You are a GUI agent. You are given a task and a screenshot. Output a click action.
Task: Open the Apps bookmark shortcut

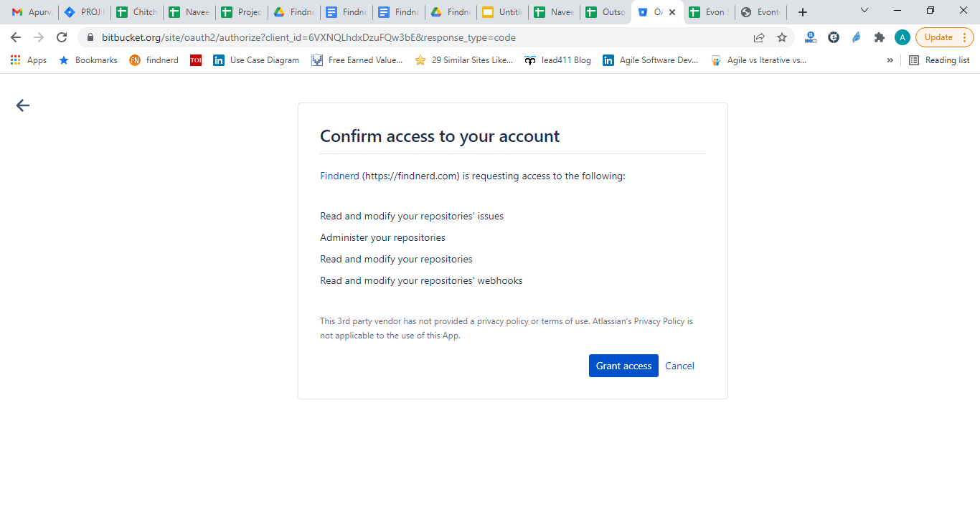pos(29,60)
